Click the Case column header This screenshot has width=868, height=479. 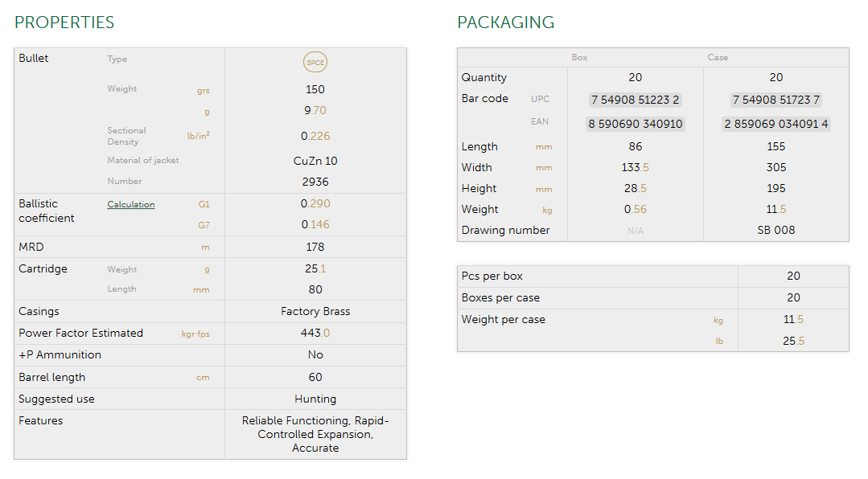(718, 58)
